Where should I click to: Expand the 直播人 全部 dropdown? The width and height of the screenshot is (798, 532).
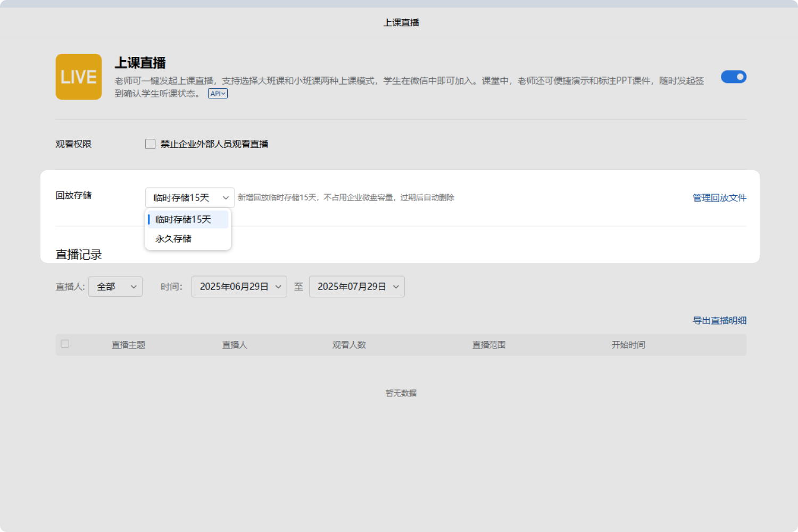[x=115, y=287]
